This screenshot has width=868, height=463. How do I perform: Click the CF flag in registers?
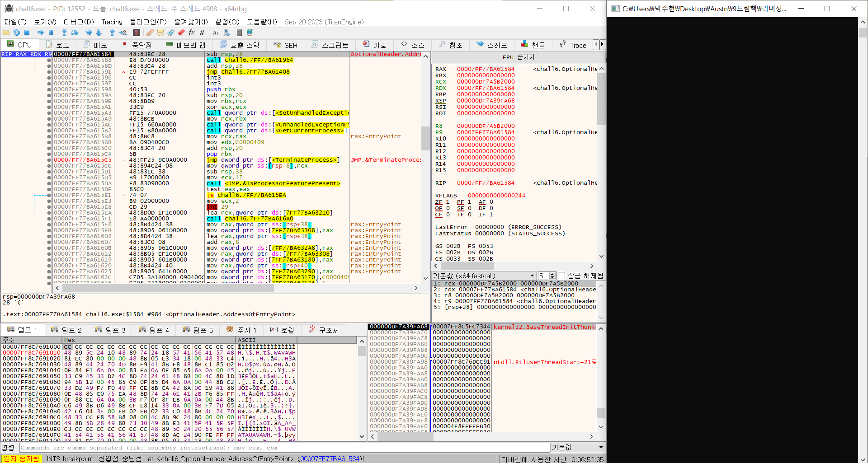click(442, 215)
